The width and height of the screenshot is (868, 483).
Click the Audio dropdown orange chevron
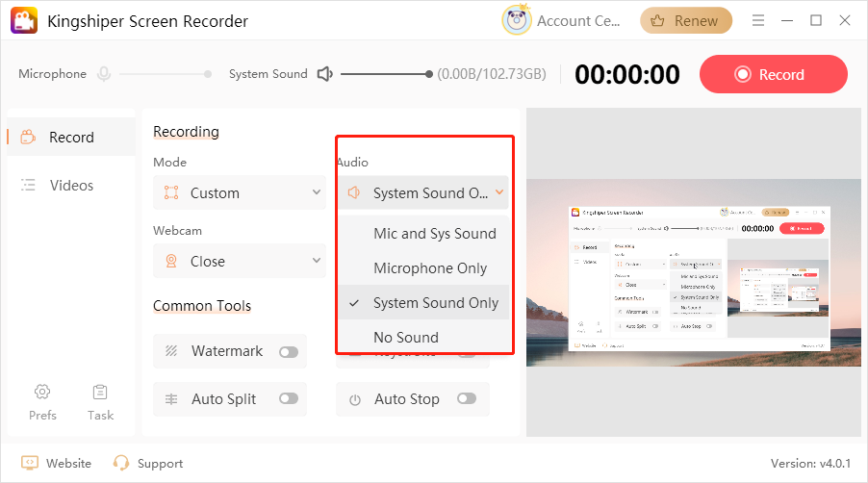(499, 192)
